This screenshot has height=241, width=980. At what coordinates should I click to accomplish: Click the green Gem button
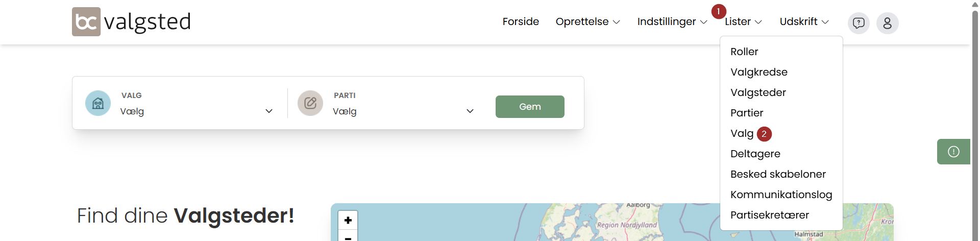coord(530,107)
